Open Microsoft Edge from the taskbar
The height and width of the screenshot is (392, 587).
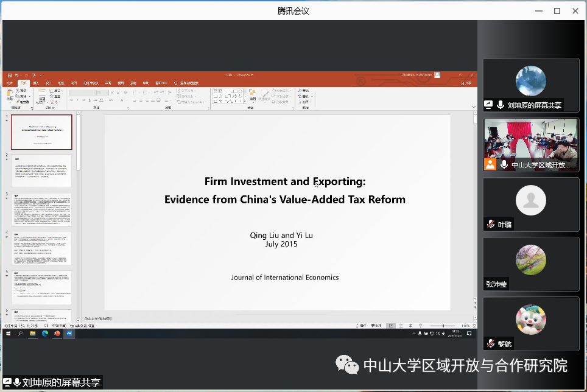(45, 334)
